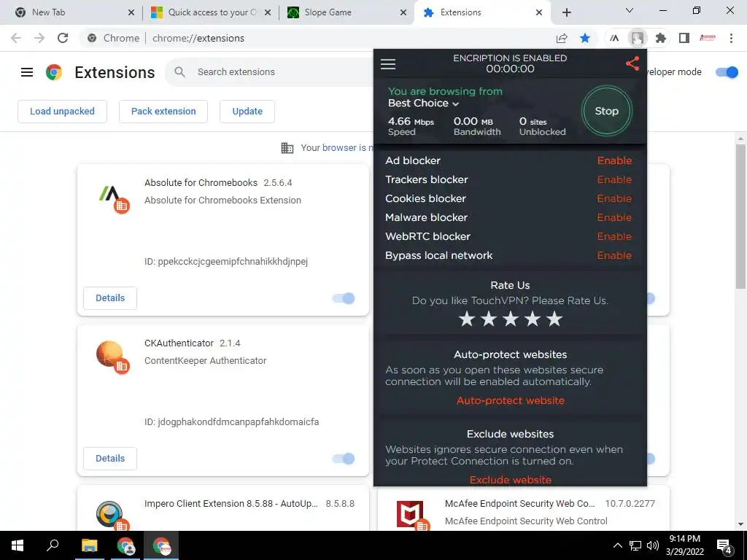Click the McAfee Endpoint Security icon

click(411, 516)
